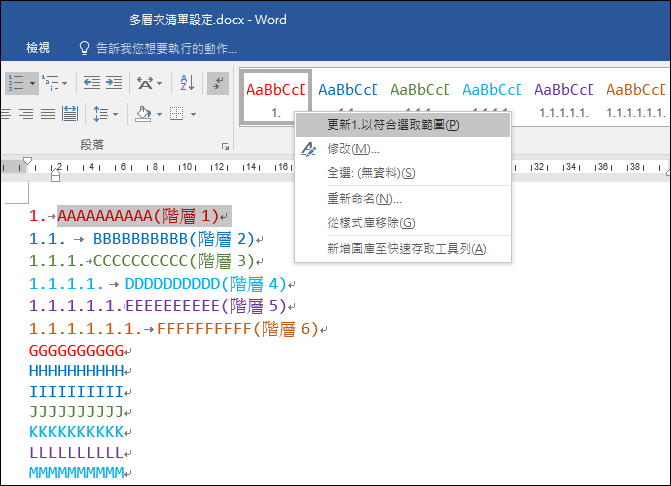This screenshot has height=486, width=671.
Task: Click the JJJJJJJJJJ line
Action: click(77, 412)
